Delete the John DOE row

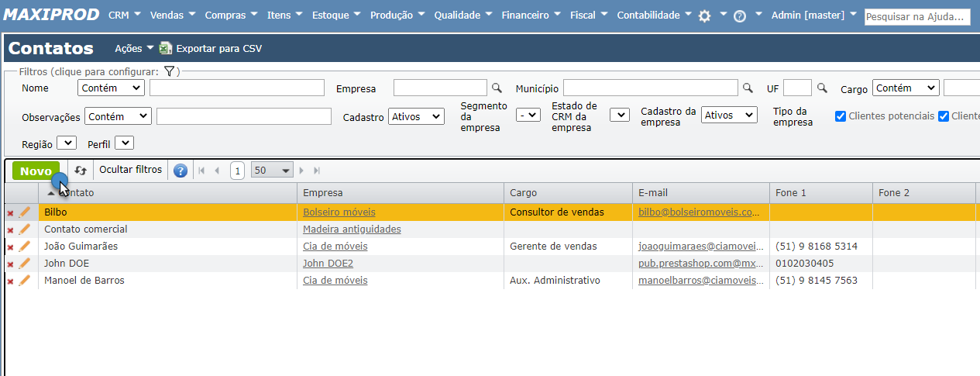coord(10,264)
